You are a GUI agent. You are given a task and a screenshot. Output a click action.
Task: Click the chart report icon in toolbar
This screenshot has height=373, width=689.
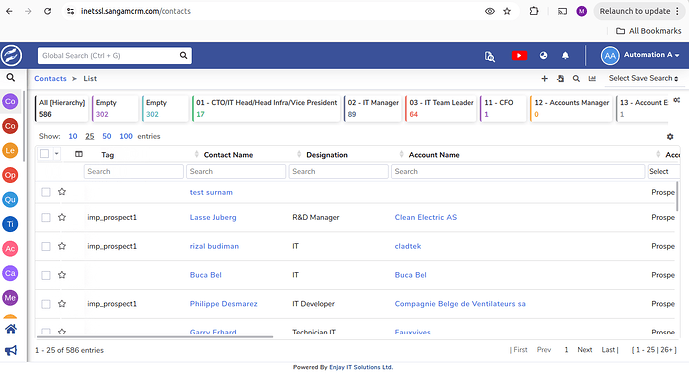pyautogui.click(x=592, y=79)
